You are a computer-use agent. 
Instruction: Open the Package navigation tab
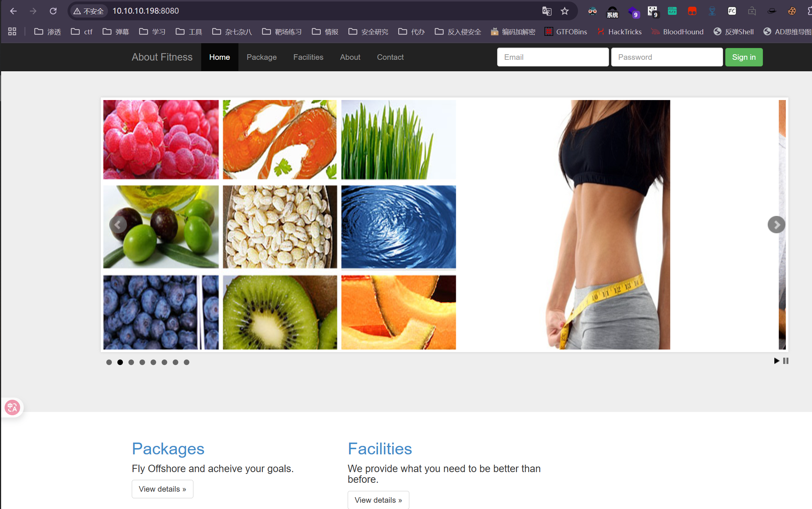tap(261, 57)
